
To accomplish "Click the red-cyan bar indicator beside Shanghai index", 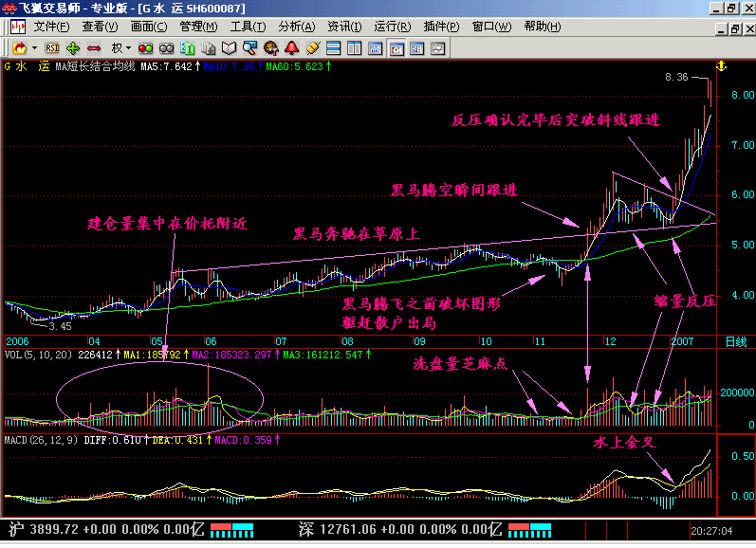I will click(x=231, y=528).
